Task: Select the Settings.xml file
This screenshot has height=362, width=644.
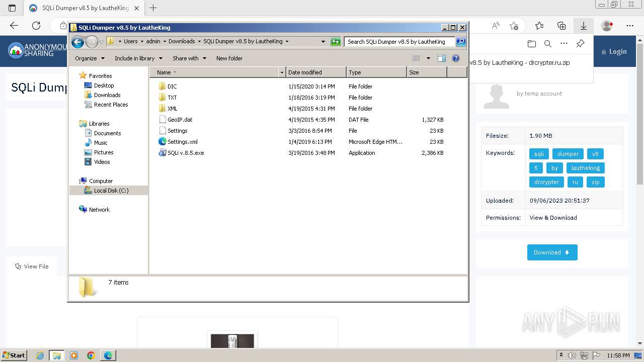Action: 182,142
